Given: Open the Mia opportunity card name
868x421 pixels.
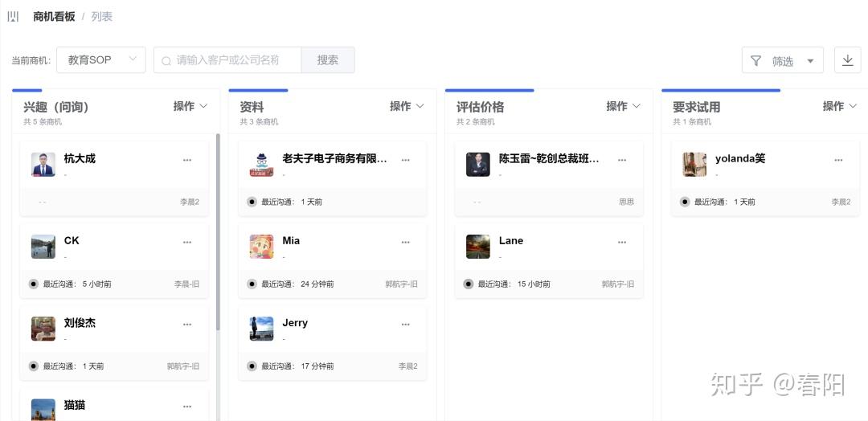Looking at the screenshot, I should (291, 241).
